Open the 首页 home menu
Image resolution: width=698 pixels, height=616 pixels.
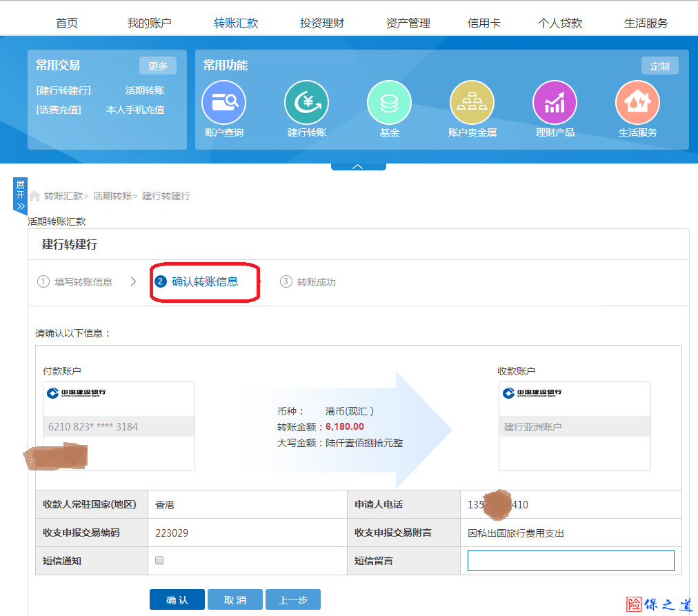point(67,23)
